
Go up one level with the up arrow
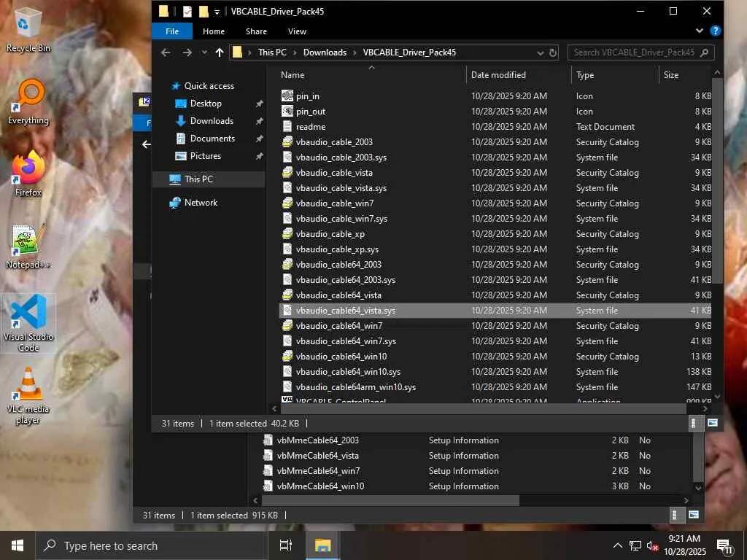[220, 52]
